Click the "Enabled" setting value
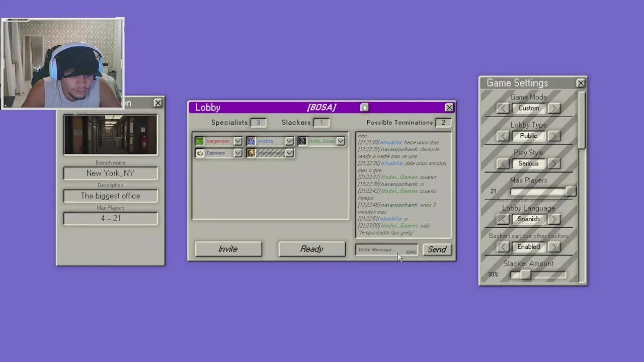Viewport: 644px width, 362px height. 529,247
